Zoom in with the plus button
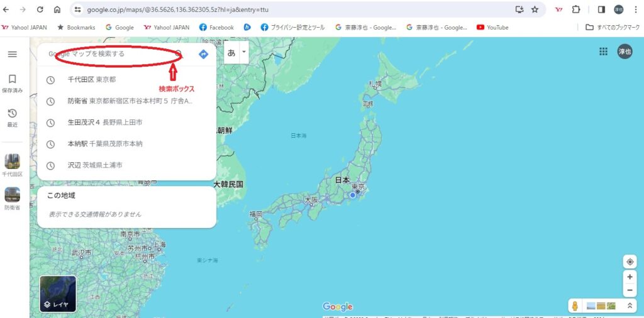Viewport: 644px width, 318px height. [630, 277]
